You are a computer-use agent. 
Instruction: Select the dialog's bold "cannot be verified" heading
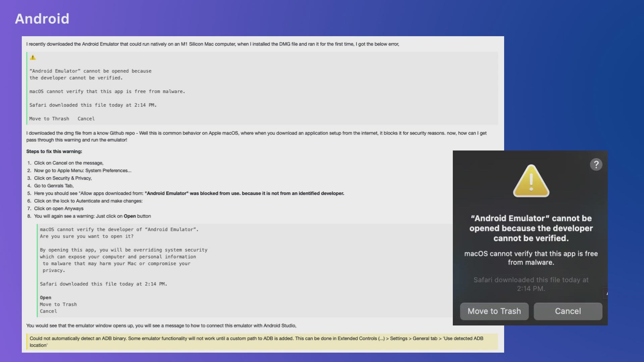[531, 228]
